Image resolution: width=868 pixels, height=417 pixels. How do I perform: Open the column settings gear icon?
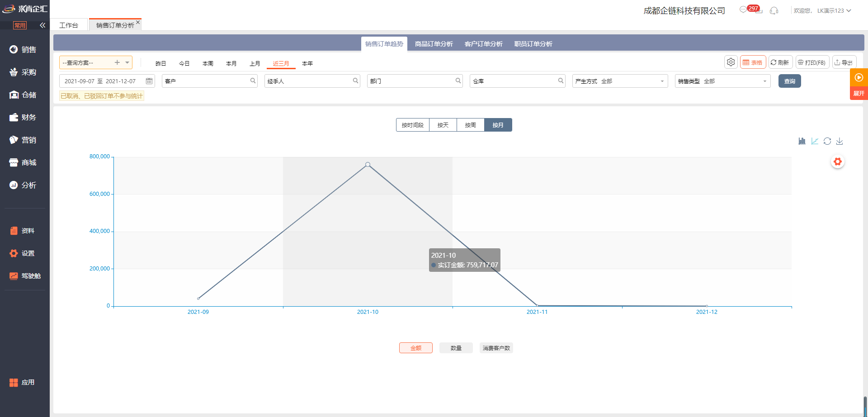(x=731, y=62)
